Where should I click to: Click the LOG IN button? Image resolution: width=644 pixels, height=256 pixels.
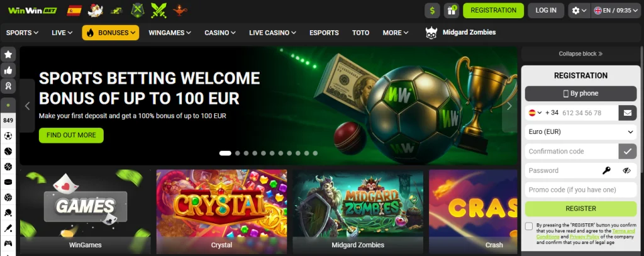546,11
